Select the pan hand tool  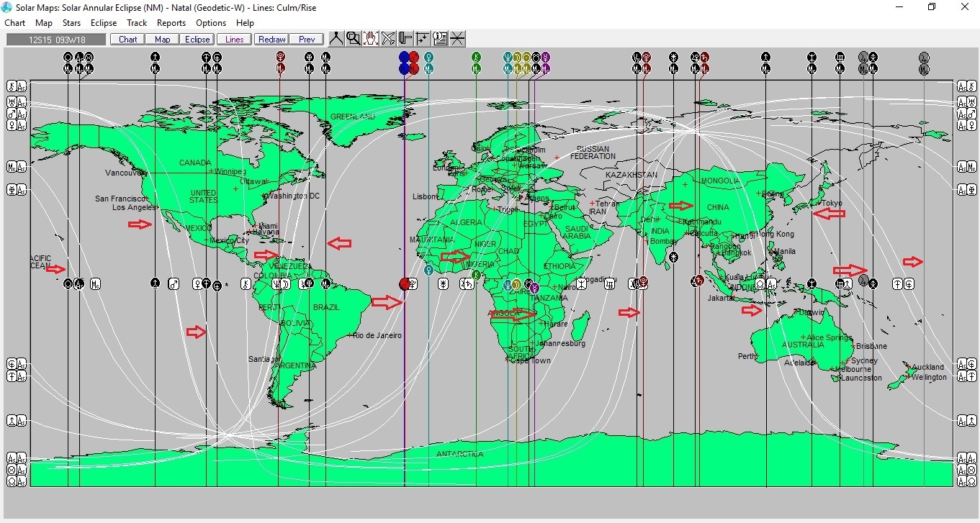click(x=371, y=39)
